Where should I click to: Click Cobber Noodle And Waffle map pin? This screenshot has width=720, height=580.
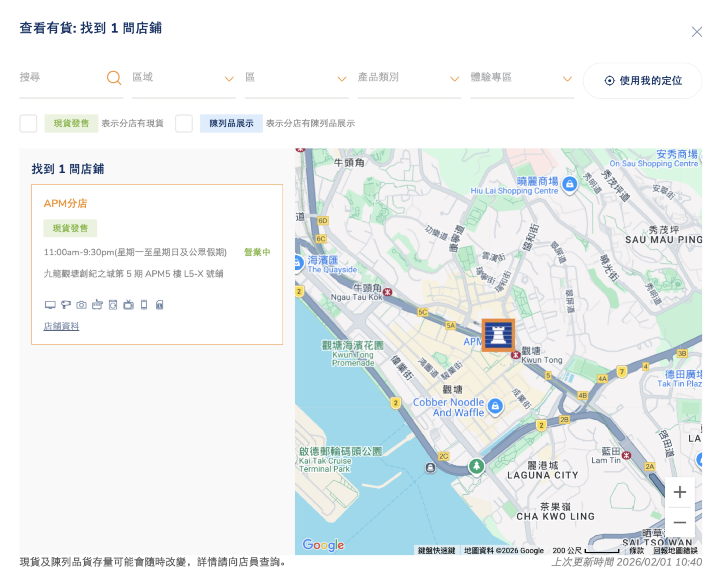(495, 406)
